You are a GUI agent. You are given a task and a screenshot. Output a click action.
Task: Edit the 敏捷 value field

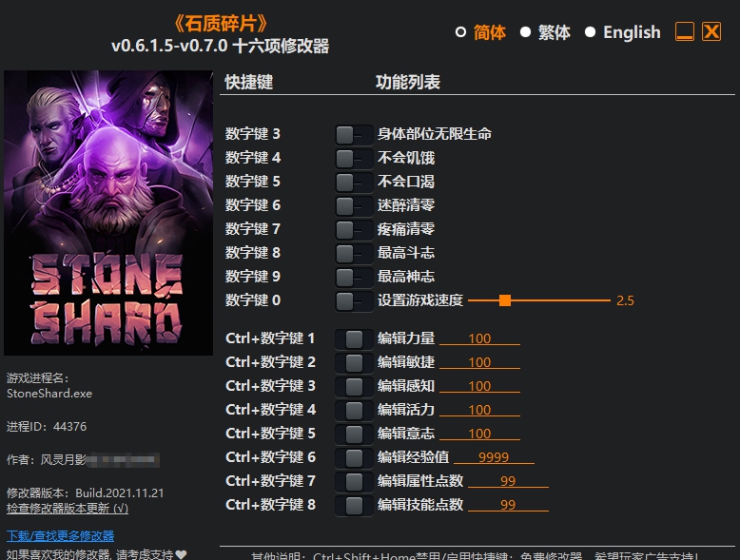point(479,362)
